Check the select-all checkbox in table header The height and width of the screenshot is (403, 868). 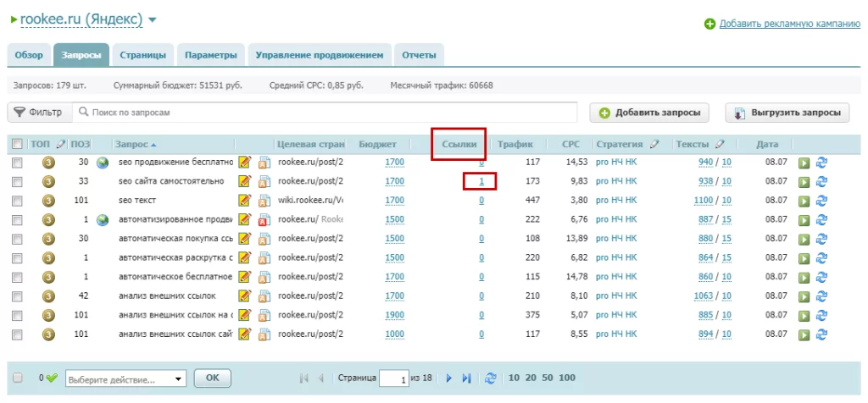tap(17, 144)
